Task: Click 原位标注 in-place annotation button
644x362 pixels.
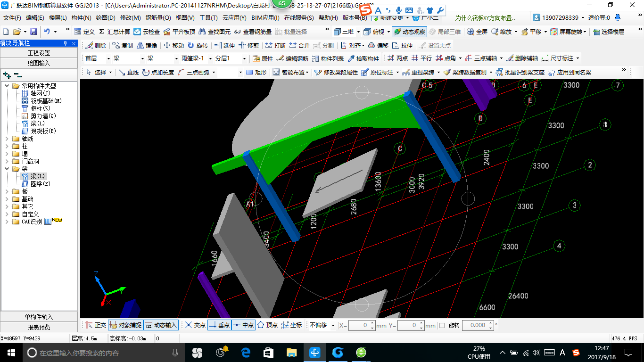Action: point(380,72)
